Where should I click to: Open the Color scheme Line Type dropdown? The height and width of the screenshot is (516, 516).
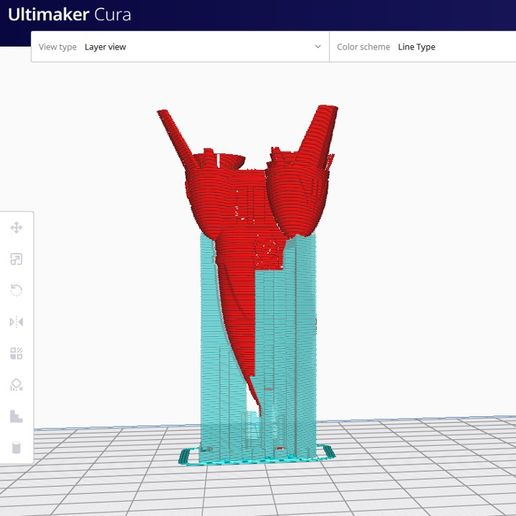point(423,47)
